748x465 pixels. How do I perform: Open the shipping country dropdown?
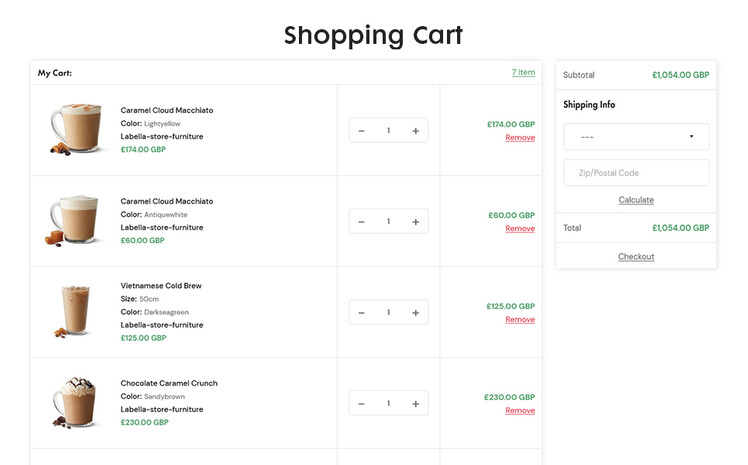coord(636,137)
